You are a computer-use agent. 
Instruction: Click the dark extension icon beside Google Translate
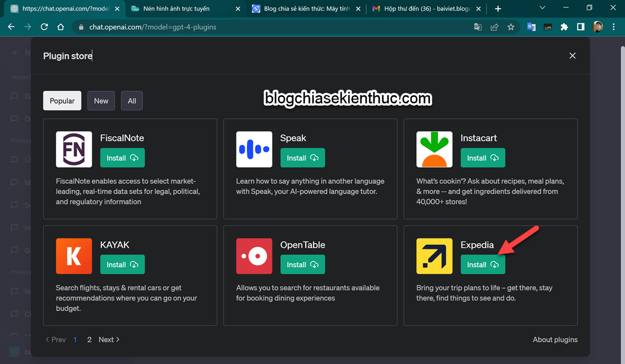pyautogui.click(x=548, y=27)
